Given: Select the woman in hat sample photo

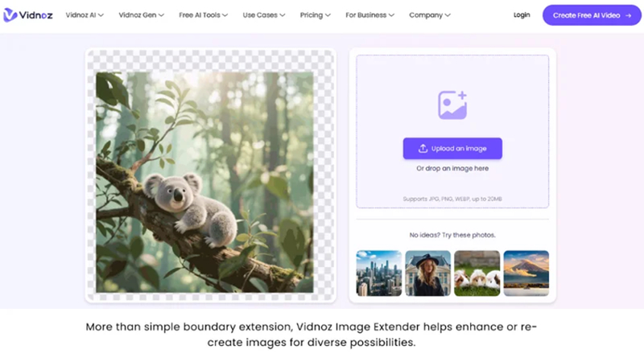Looking at the screenshot, I should [x=428, y=274].
